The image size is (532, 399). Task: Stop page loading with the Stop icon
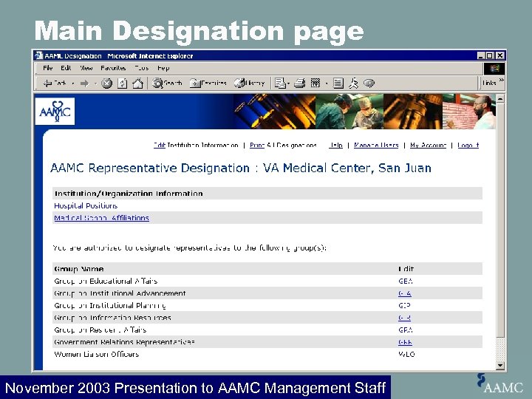click(x=107, y=83)
